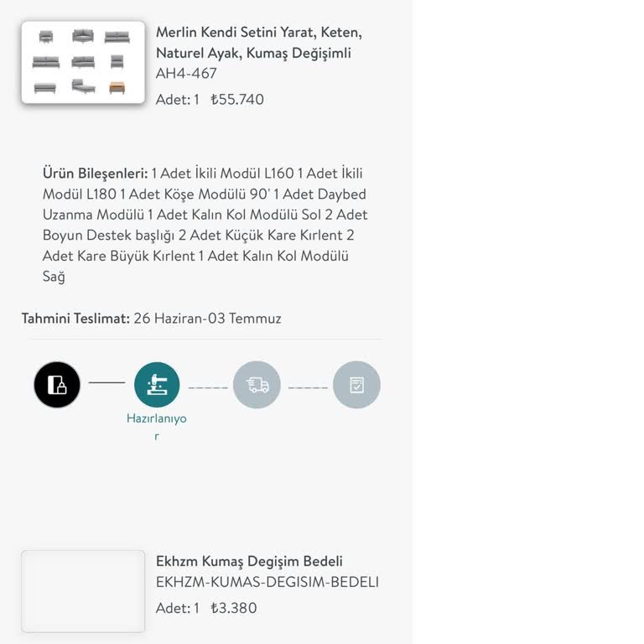Viewport: 644px width, 644px height.
Task: Open the blank Ekhzm fabric fee thumbnail
Action: pos(83,591)
